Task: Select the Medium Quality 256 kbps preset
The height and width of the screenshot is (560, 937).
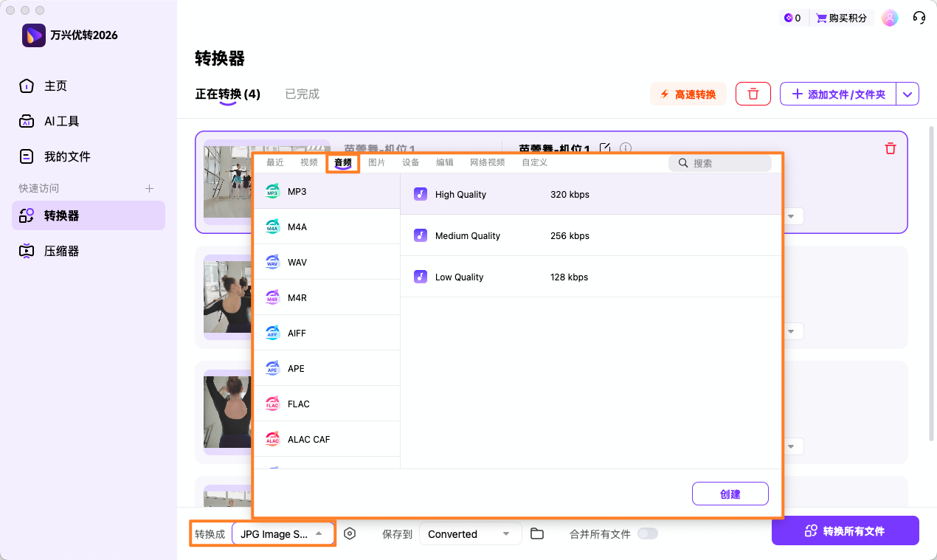Action: click(516, 235)
